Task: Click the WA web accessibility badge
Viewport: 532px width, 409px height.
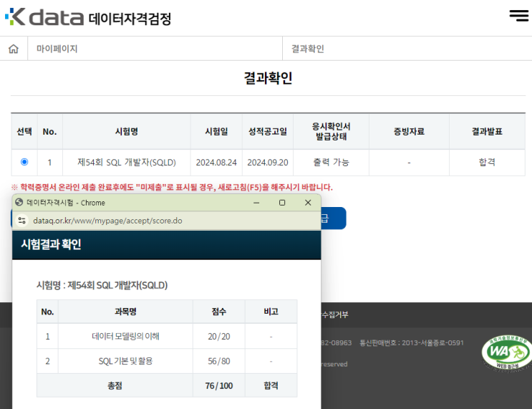Action: pyautogui.click(x=507, y=352)
